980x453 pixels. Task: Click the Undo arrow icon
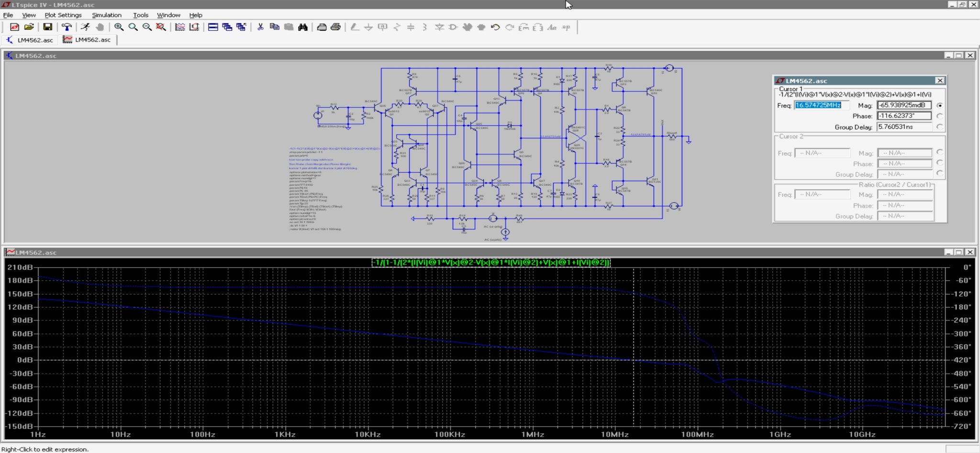click(x=496, y=27)
